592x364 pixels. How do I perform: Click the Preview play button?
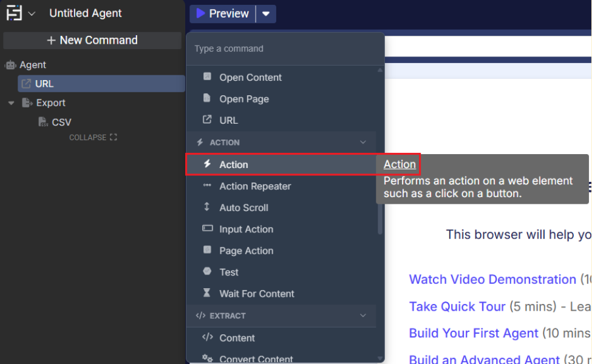point(222,13)
